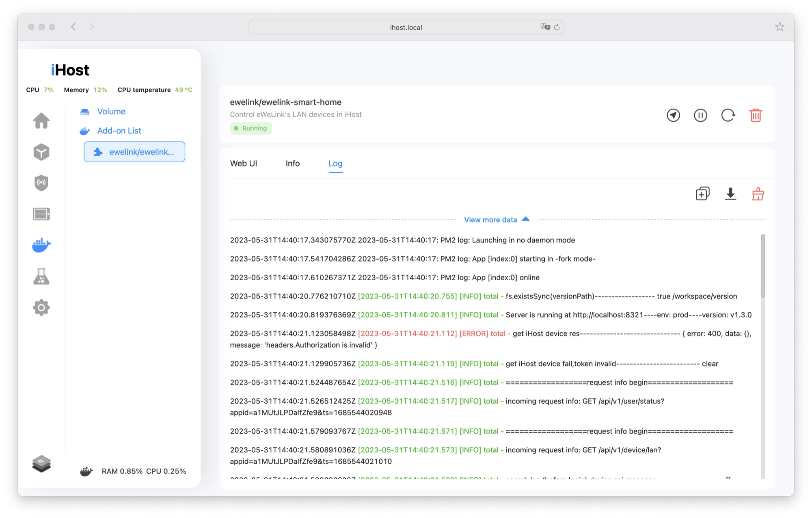Open the Add-on List entry

119,131
